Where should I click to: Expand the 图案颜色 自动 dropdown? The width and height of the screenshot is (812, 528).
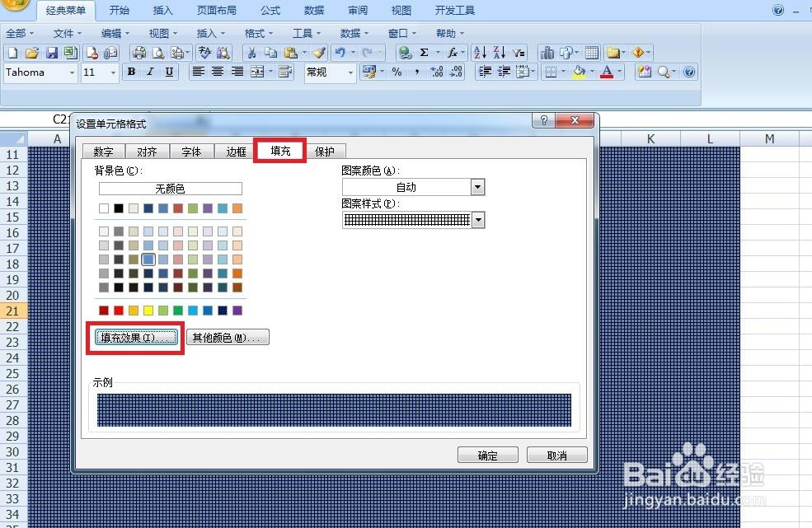tap(477, 187)
